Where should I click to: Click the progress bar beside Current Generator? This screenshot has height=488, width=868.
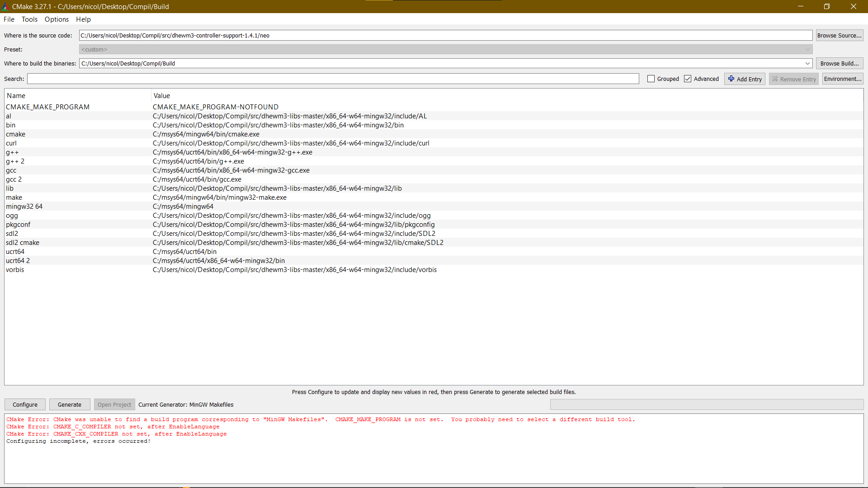click(706, 404)
